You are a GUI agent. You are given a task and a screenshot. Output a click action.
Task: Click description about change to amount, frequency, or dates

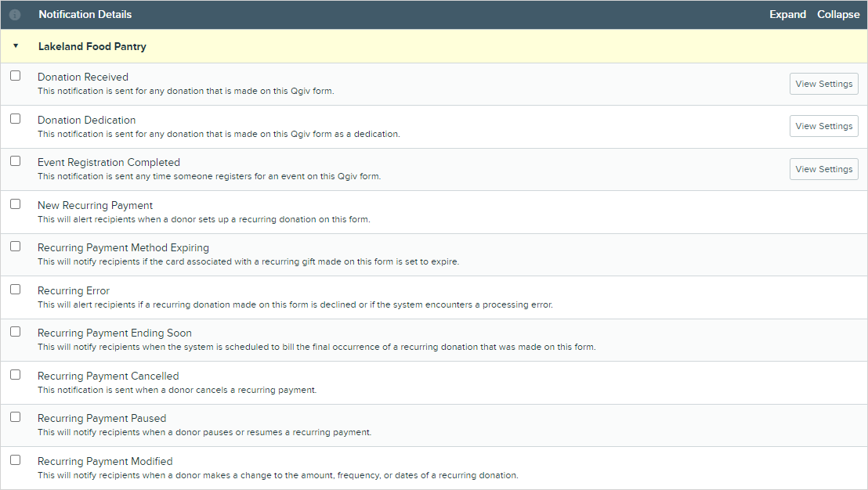[x=278, y=475]
